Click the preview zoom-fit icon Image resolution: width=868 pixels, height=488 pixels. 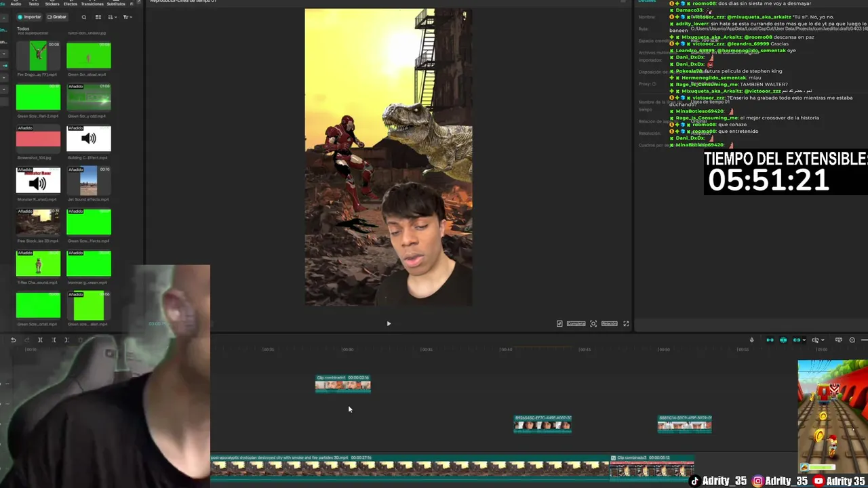coord(593,324)
